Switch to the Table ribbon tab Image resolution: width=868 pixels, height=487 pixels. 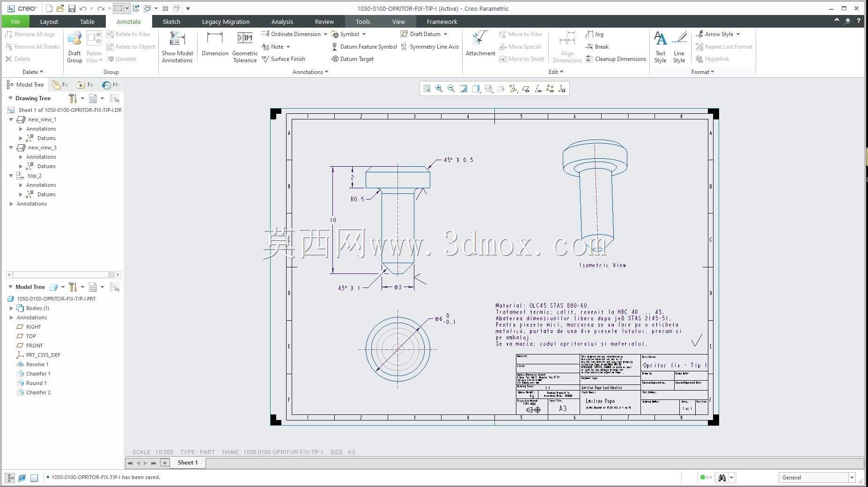[87, 22]
